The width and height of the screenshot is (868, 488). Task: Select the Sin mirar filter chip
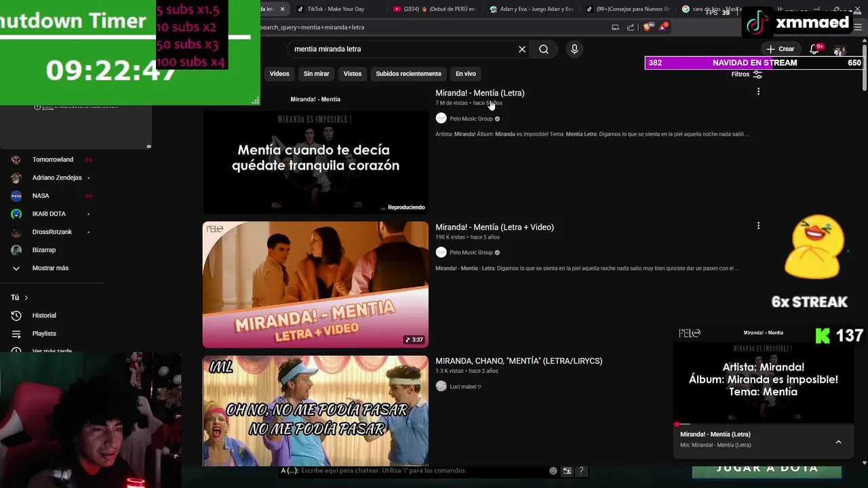click(x=316, y=73)
